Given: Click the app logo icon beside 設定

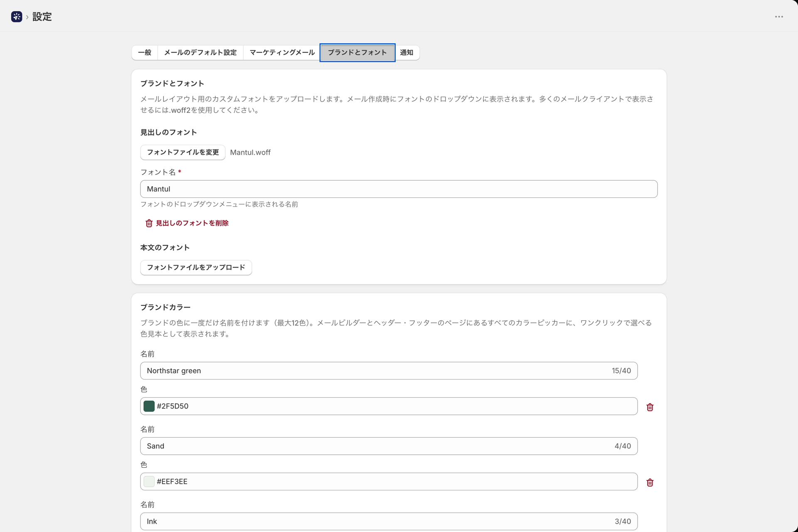Looking at the screenshot, I should pyautogui.click(x=17, y=17).
